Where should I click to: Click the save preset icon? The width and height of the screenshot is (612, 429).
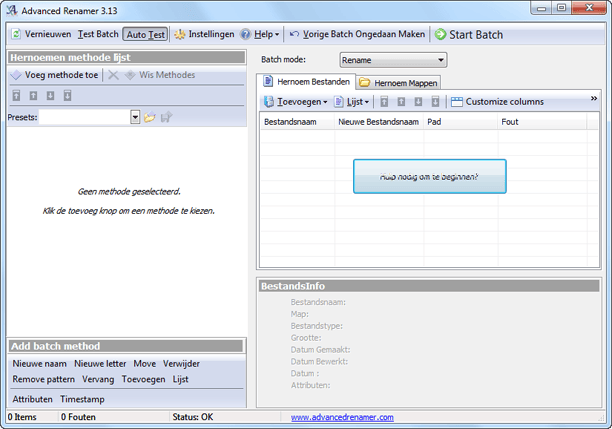click(x=166, y=117)
